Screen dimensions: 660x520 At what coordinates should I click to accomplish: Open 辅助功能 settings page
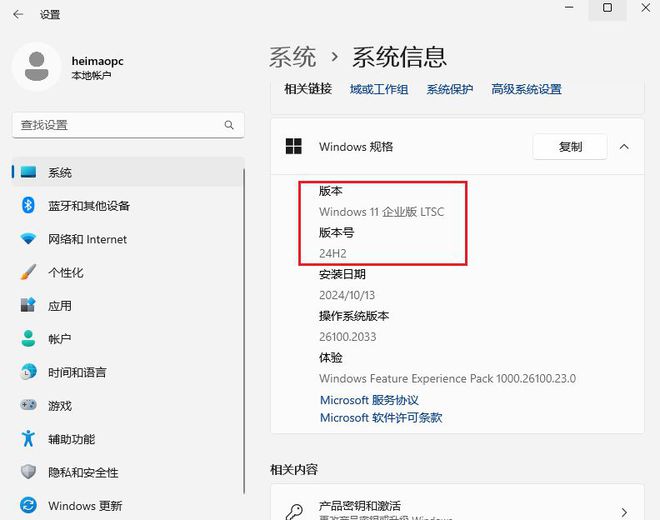point(128,438)
